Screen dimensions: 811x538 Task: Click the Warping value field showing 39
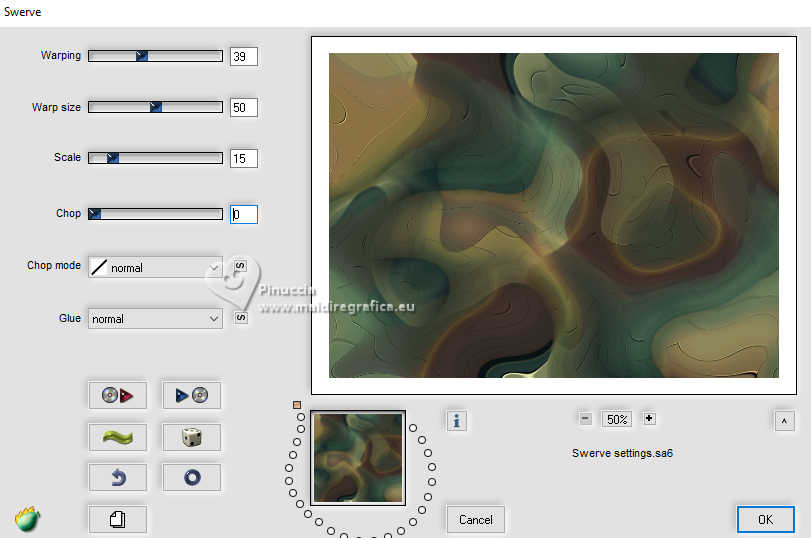coord(244,56)
